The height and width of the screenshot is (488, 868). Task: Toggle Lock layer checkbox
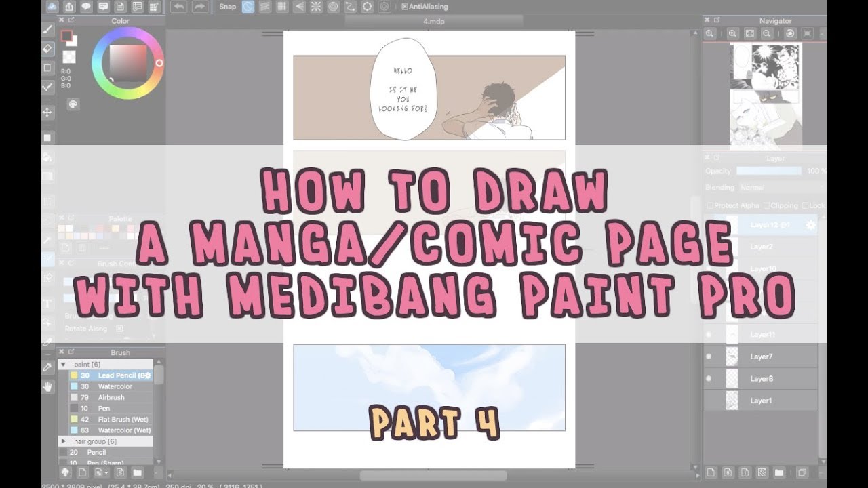pos(804,205)
